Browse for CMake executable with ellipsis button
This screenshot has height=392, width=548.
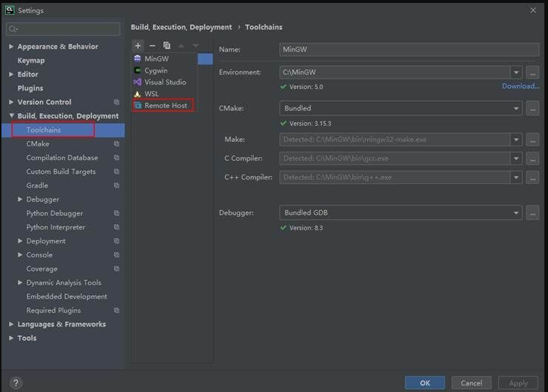533,108
